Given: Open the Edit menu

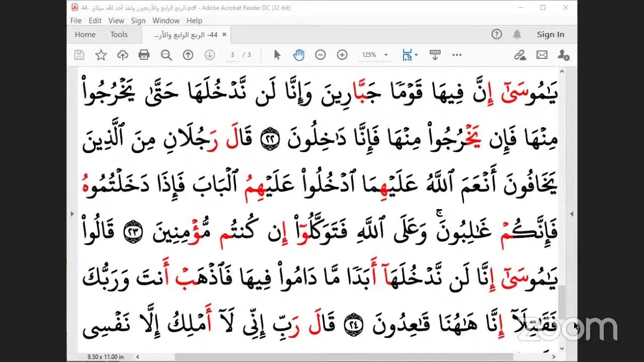Looking at the screenshot, I should (x=95, y=21).
